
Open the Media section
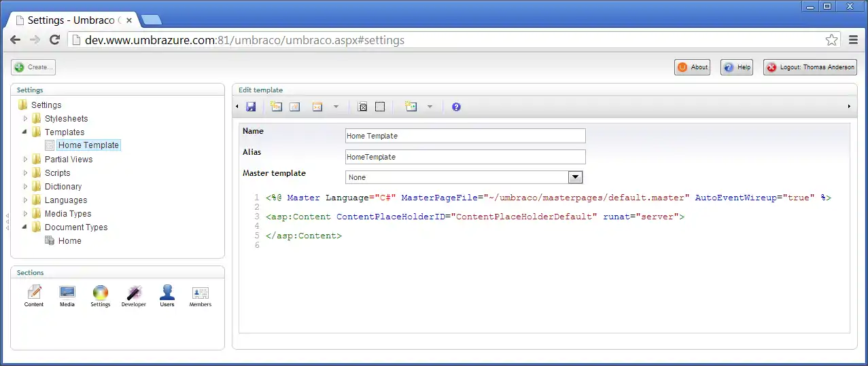(x=67, y=296)
